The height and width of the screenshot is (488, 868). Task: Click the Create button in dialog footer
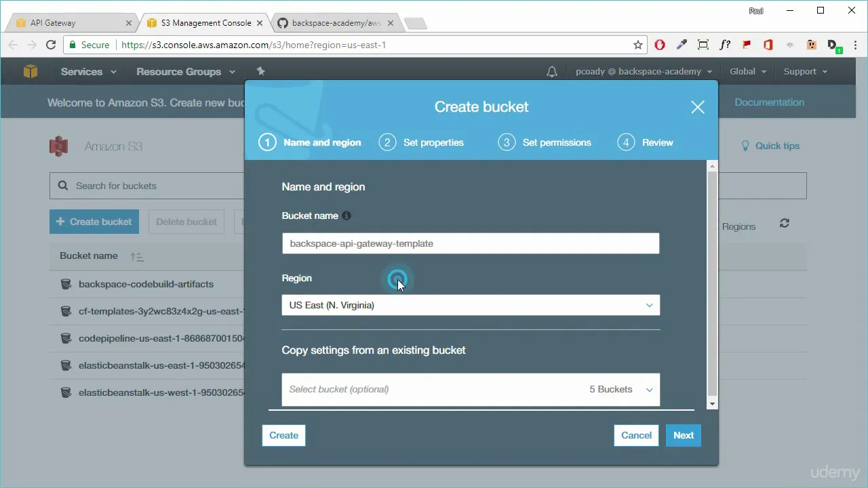point(283,435)
